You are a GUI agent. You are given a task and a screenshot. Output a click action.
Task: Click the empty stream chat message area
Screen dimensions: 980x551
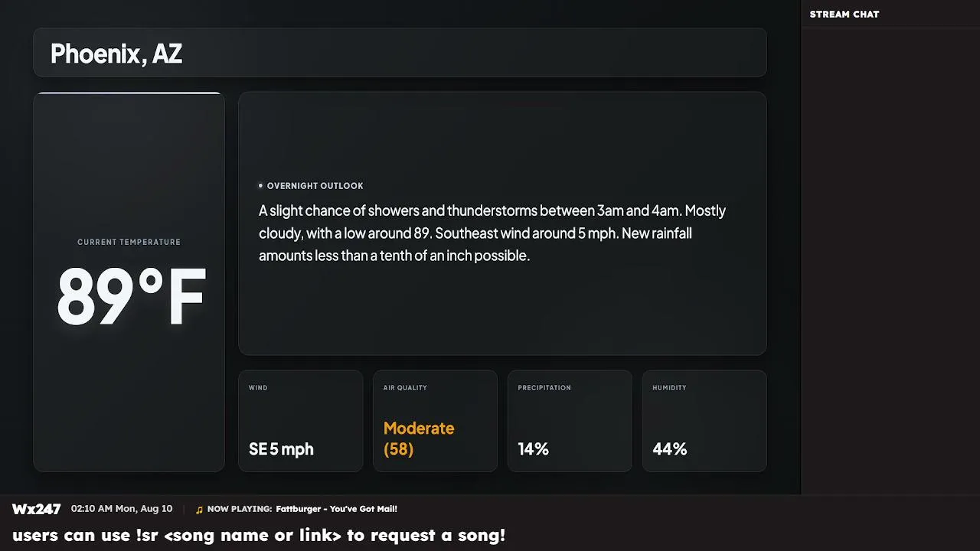(890, 260)
